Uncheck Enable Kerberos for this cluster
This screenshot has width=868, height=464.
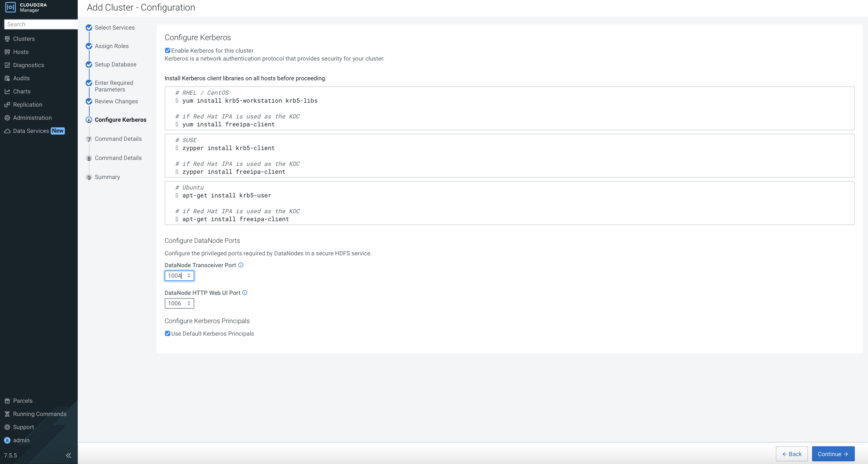[168, 50]
